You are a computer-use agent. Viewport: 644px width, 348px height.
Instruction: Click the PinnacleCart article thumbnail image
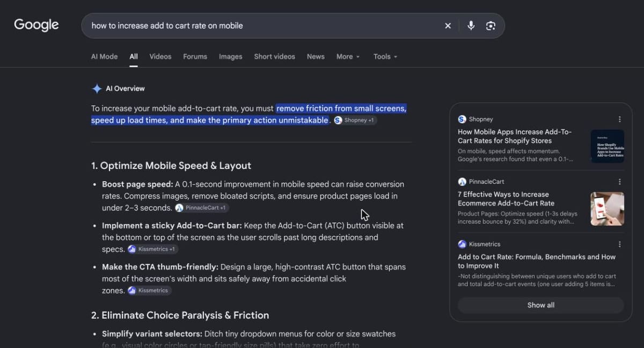coord(608,208)
